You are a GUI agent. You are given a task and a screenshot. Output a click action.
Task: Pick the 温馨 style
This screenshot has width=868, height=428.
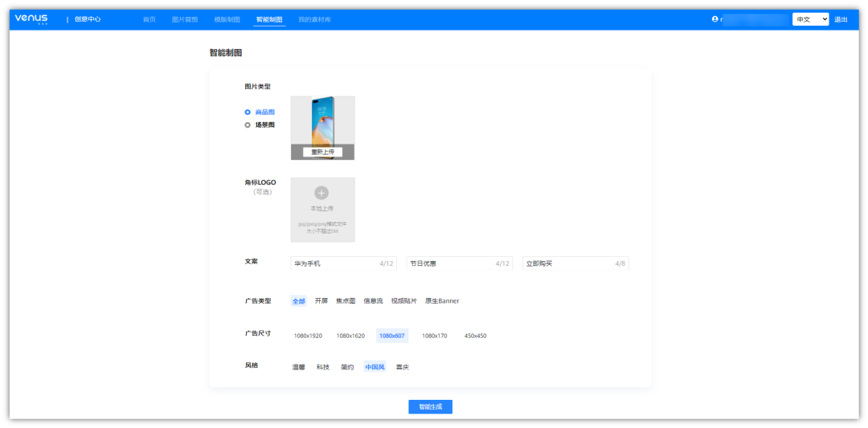click(299, 367)
